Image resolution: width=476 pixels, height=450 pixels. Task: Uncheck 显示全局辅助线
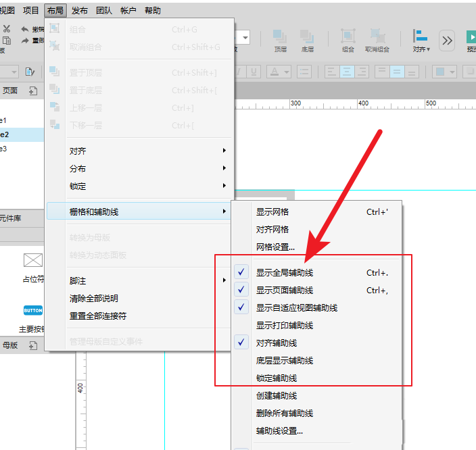click(x=316, y=272)
